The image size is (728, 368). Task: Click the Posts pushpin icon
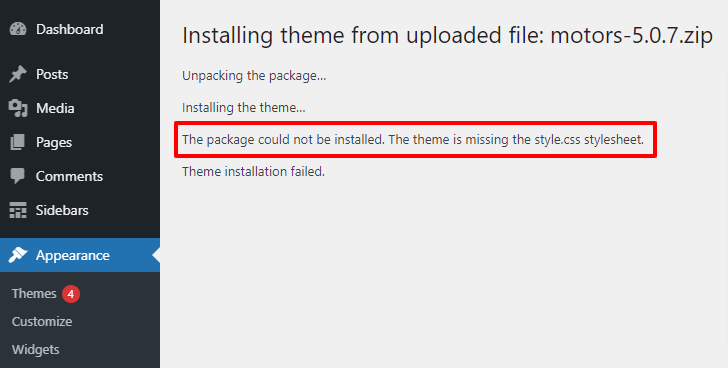click(x=18, y=74)
